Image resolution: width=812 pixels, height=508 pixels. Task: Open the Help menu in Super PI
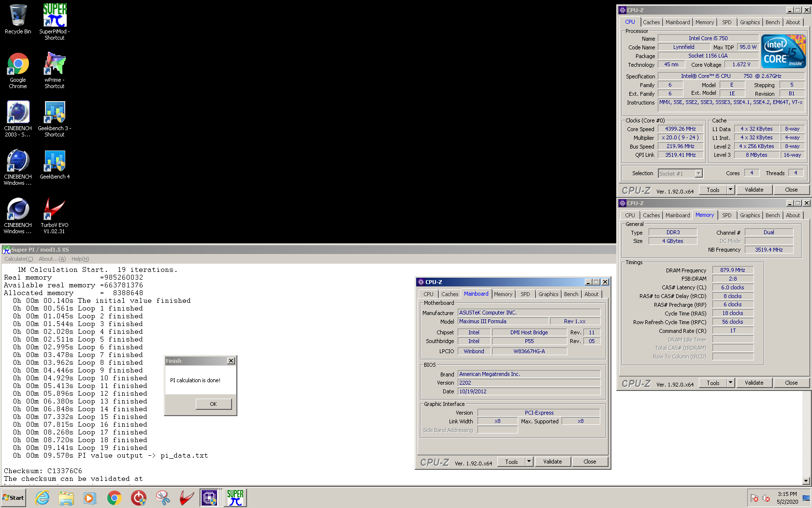coord(80,259)
